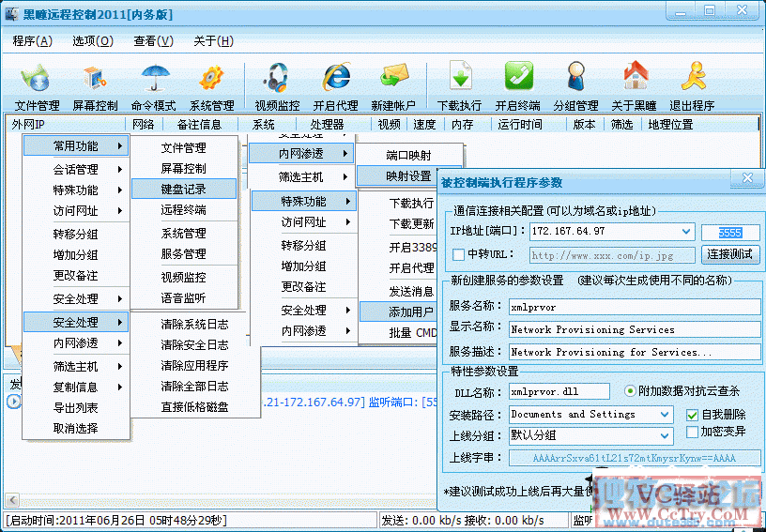The width and height of the screenshot is (766, 532).
Task: Select the 端口映射 menu entry
Action: (408, 155)
